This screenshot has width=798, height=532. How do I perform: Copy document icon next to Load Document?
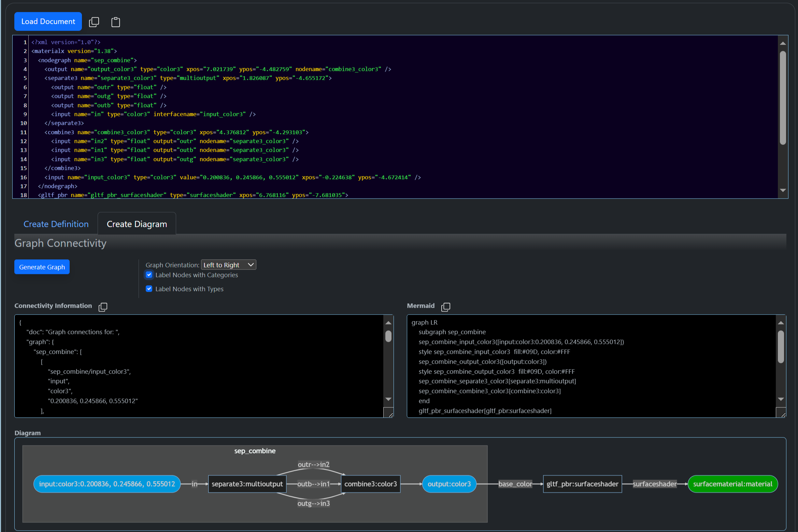pos(94,21)
